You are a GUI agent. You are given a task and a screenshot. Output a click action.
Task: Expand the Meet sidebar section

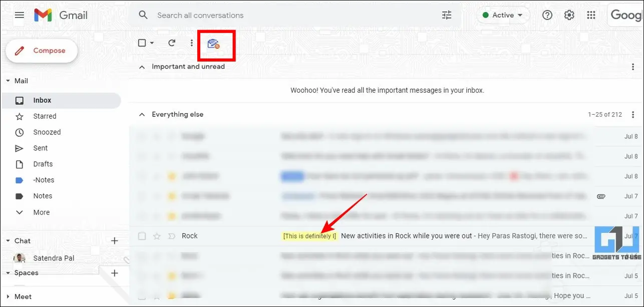tap(8, 296)
